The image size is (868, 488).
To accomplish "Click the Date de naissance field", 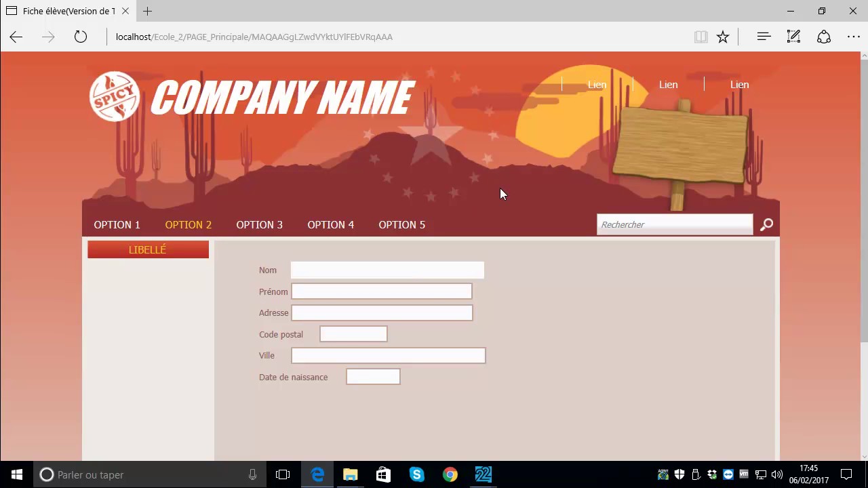I will [x=373, y=377].
